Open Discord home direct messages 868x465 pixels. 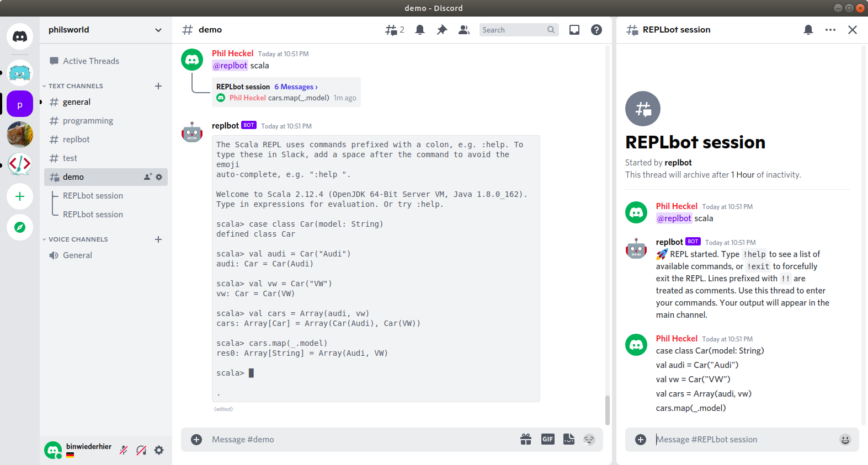[x=20, y=36]
